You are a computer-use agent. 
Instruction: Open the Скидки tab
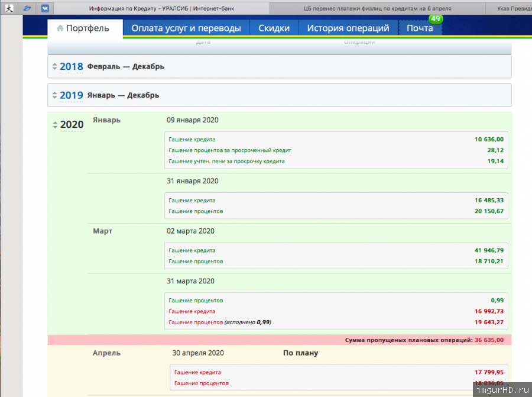coord(274,28)
